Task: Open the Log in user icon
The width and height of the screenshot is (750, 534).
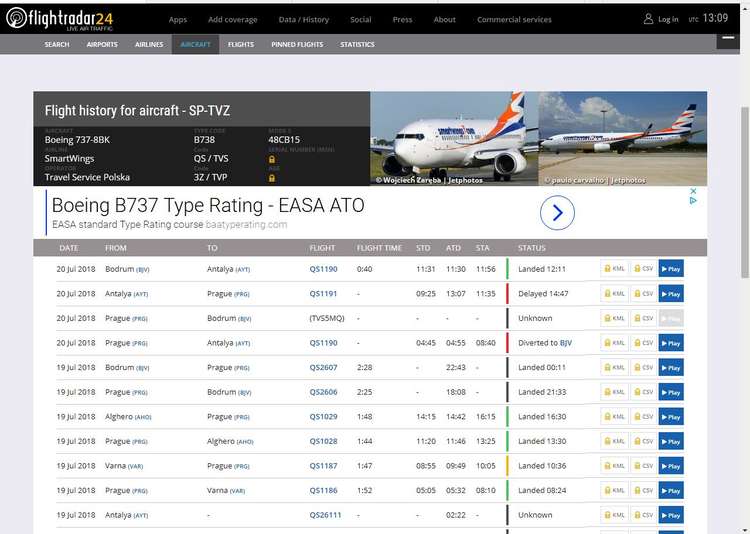Action: [648, 19]
